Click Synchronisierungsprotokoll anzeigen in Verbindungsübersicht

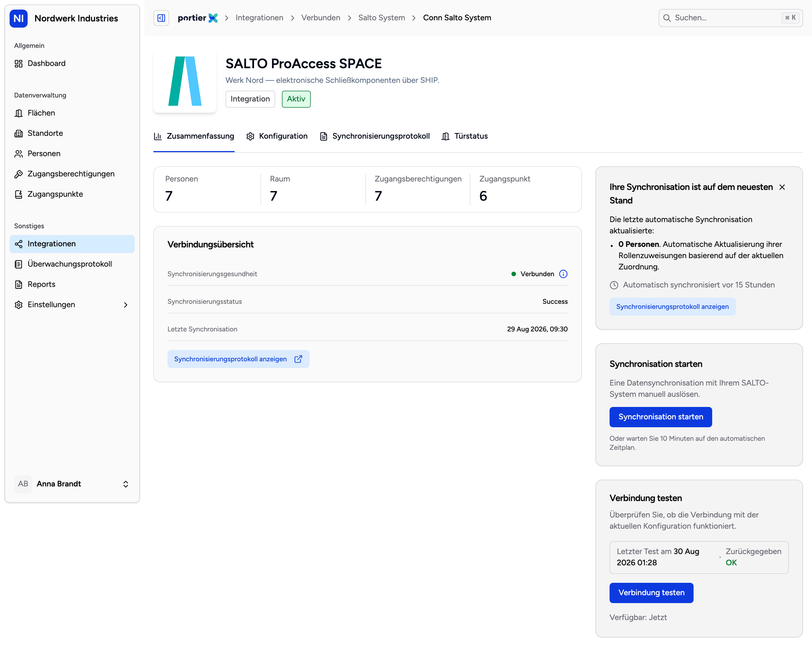[239, 359]
